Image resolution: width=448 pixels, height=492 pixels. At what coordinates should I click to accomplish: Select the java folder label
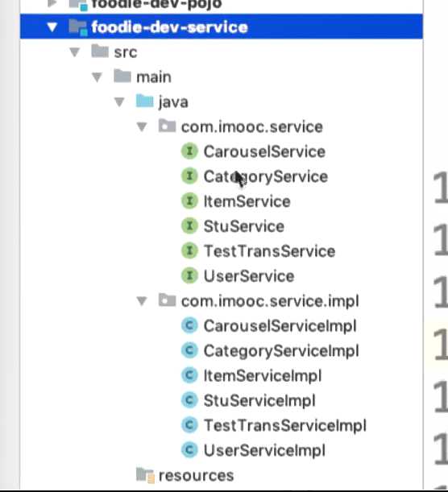173,103
